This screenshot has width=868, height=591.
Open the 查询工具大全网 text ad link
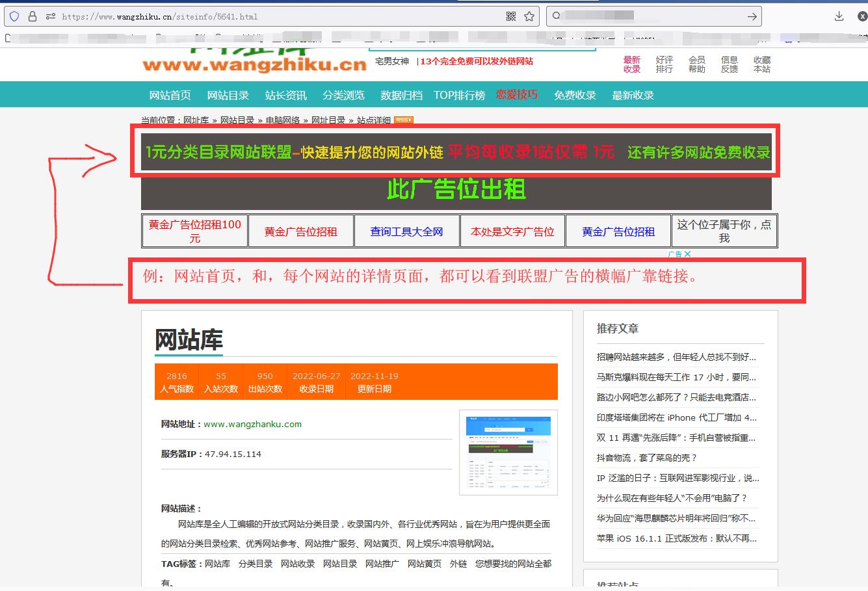tap(406, 231)
